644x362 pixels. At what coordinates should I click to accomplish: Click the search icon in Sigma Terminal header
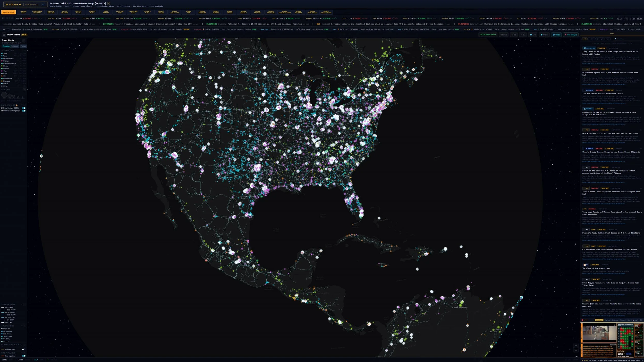[x=43, y=4]
